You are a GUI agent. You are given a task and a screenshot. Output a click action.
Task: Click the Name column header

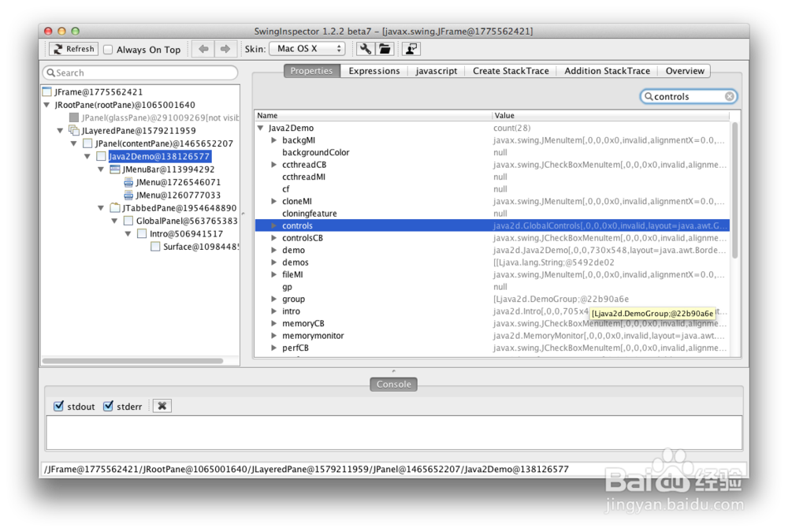click(x=373, y=115)
